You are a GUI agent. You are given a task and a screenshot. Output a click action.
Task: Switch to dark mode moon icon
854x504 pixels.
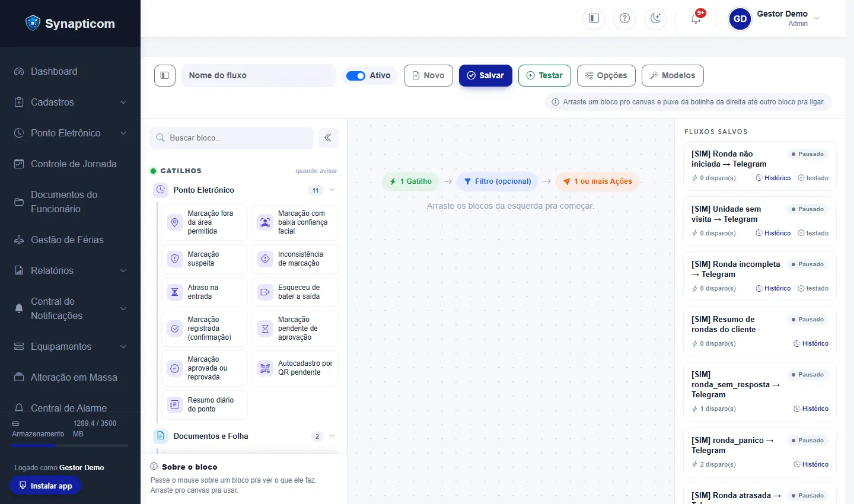click(655, 18)
